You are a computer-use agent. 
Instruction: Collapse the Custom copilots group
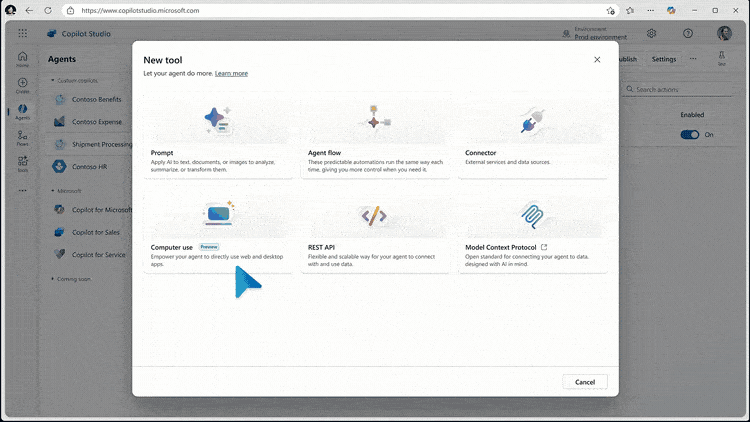point(52,81)
